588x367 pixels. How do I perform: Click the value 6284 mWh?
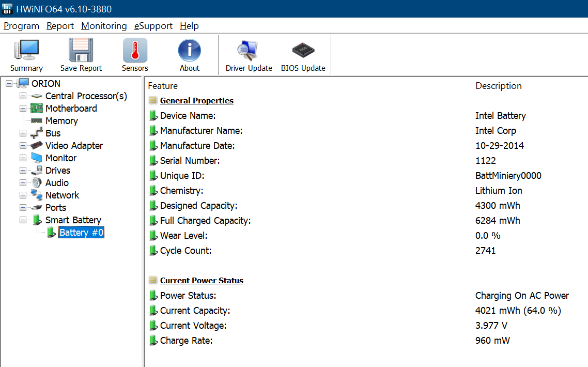[x=498, y=221]
